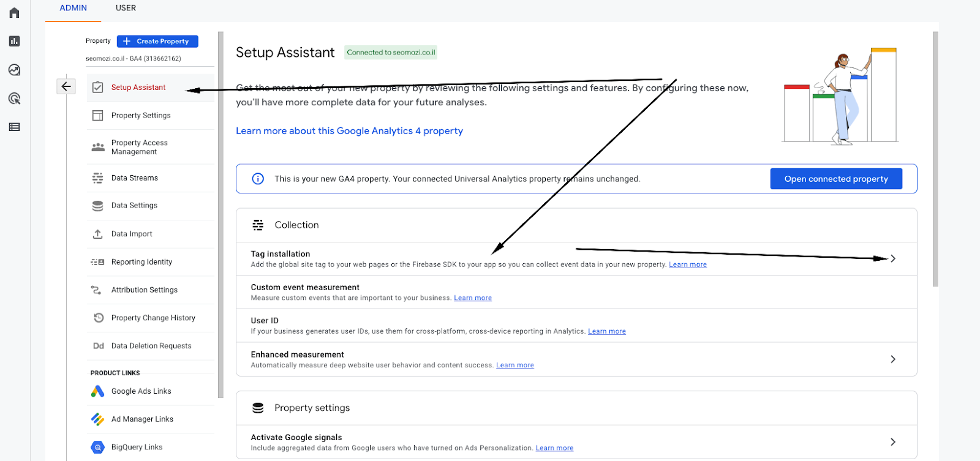The height and width of the screenshot is (461, 980).
Task: Click the Google Ads logo icon
Action: click(x=97, y=391)
